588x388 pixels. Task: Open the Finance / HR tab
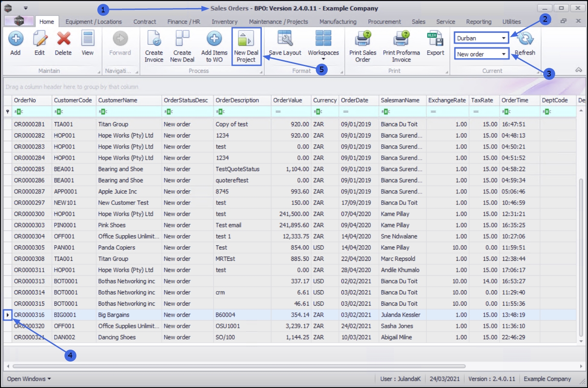coord(183,21)
